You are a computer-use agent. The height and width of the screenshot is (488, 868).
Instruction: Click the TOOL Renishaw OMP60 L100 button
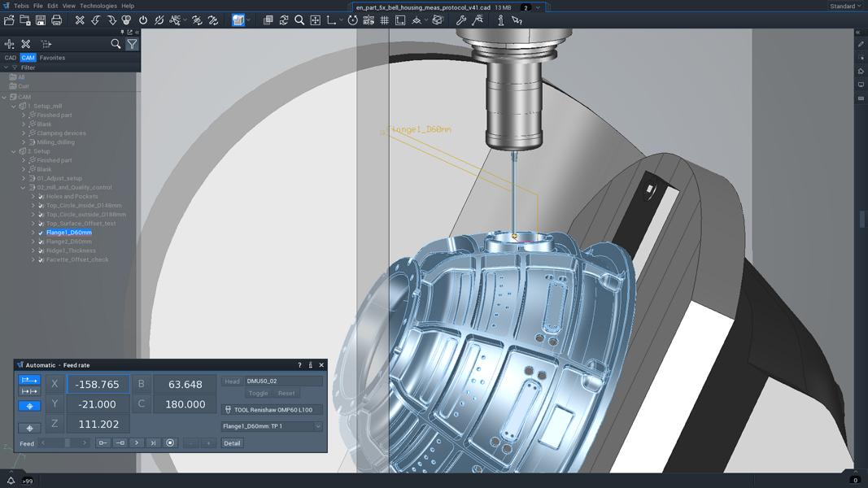pos(272,410)
